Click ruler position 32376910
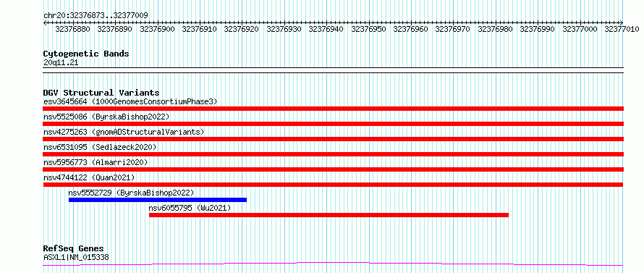The height and width of the screenshot is (273, 644). [200, 29]
